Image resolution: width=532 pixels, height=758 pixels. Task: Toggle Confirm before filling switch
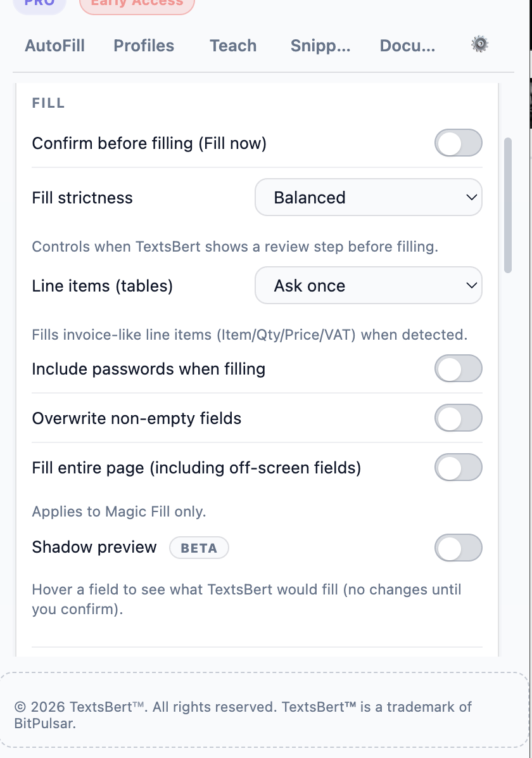458,143
